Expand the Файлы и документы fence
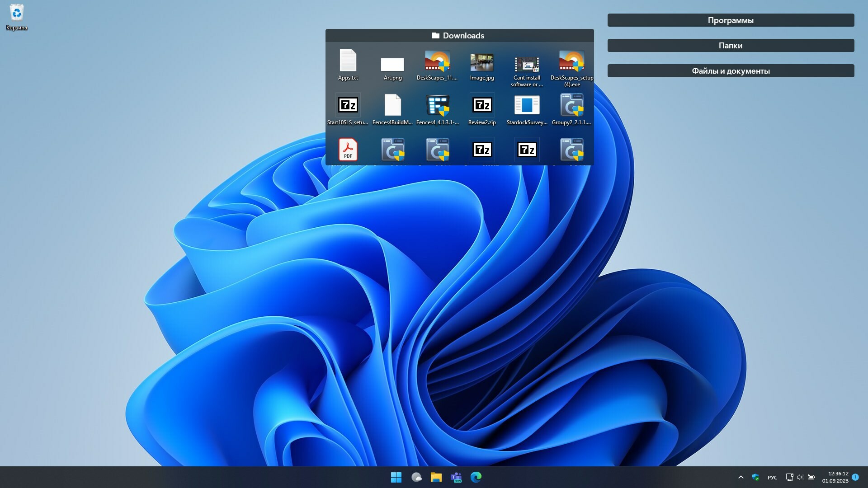Image resolution: width=868 pixels, height=488 pixels. click(731, 71)
